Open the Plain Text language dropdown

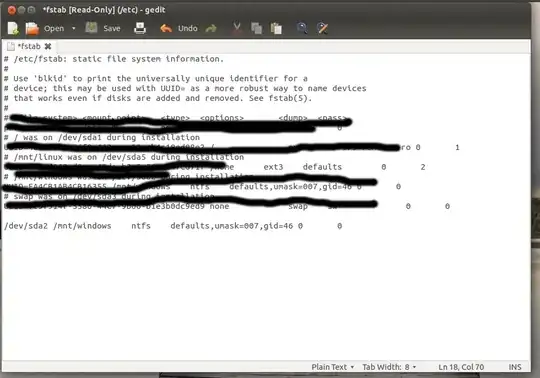[333, 367]
